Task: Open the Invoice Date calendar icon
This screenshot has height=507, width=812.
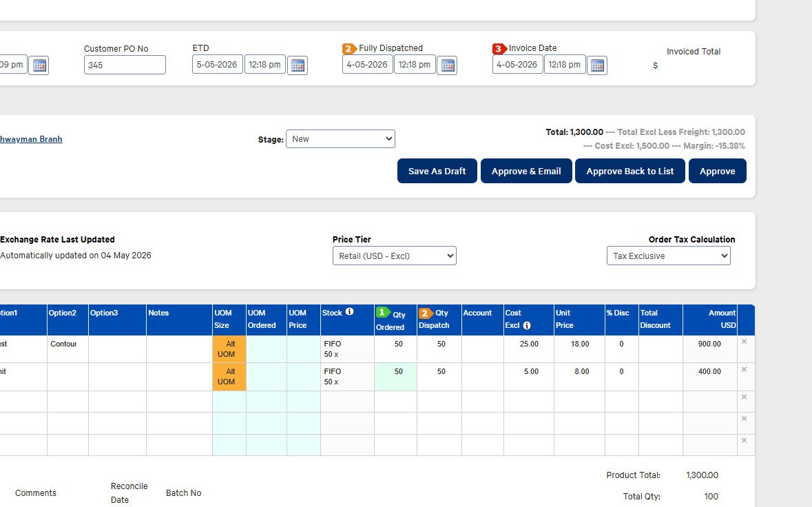Action: point(597,65)
